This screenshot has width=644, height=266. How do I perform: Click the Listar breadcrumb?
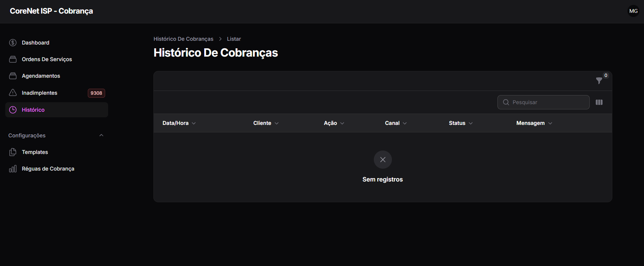click(x=234, y=39)
